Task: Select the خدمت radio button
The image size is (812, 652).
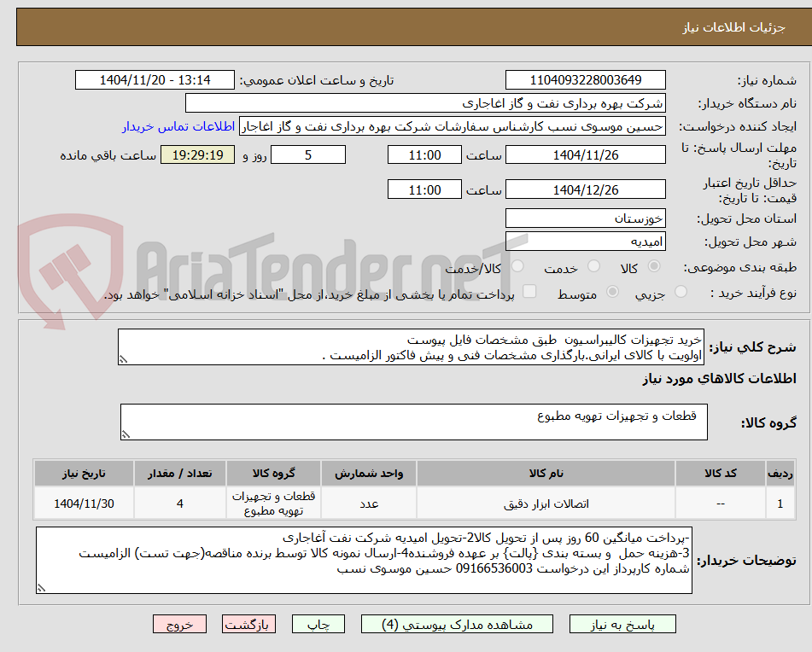Action: (x=593, y=266)
